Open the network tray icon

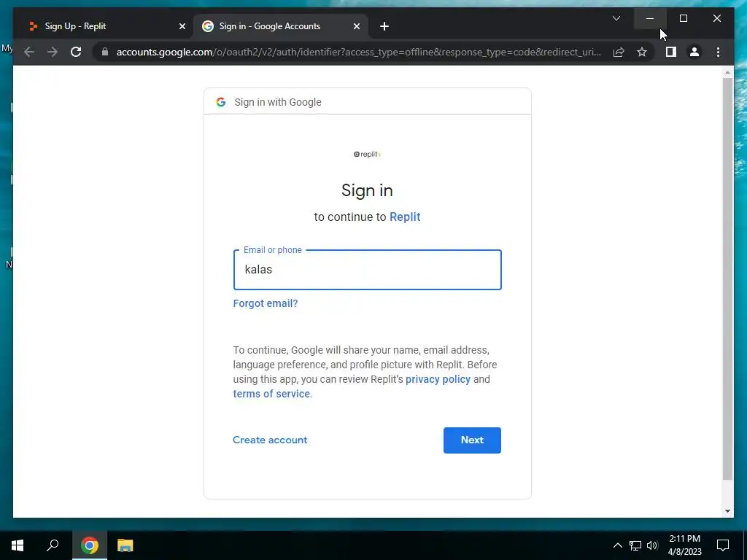click(635, 545)
